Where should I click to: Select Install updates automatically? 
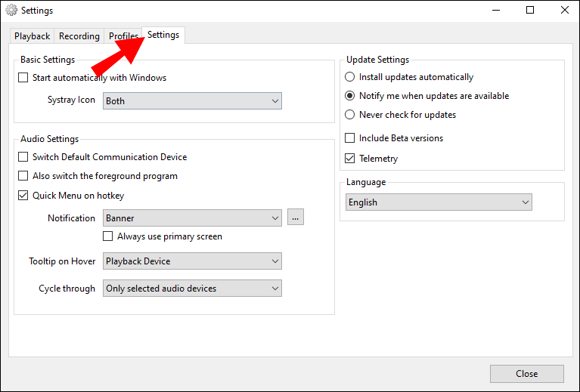349,77
